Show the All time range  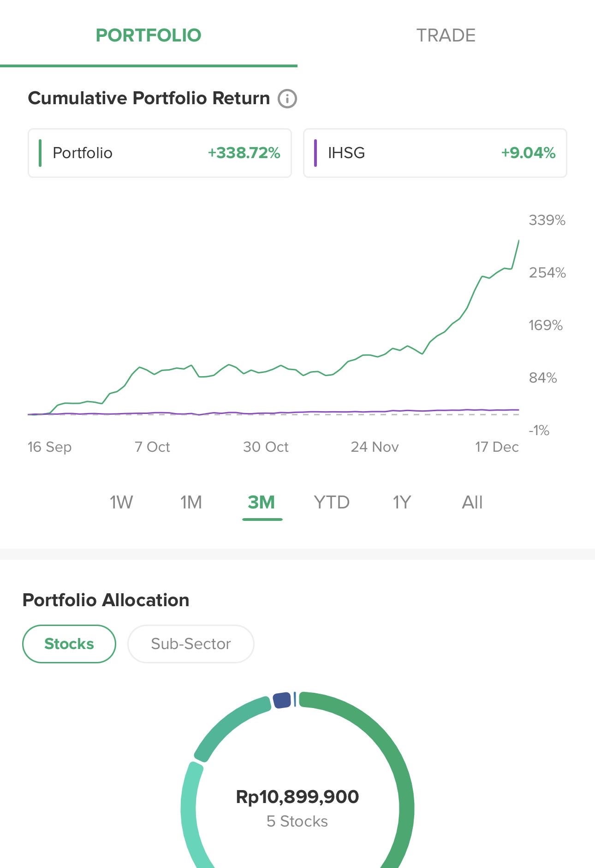tap(472, 502)
